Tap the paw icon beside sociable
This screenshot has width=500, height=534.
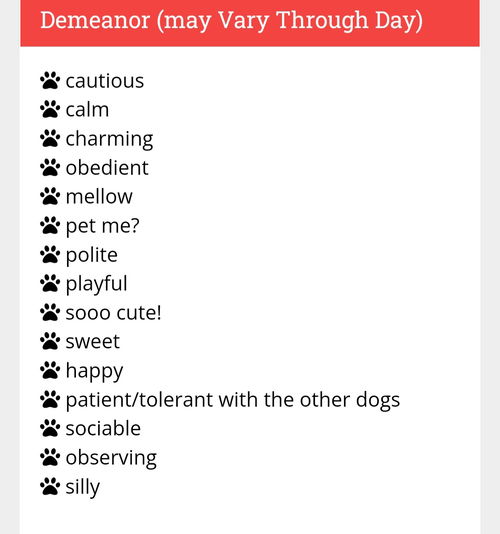50,428
